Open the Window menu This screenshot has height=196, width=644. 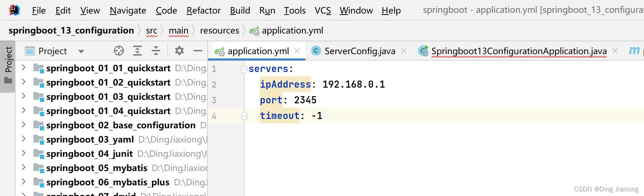tap(356, 11)
